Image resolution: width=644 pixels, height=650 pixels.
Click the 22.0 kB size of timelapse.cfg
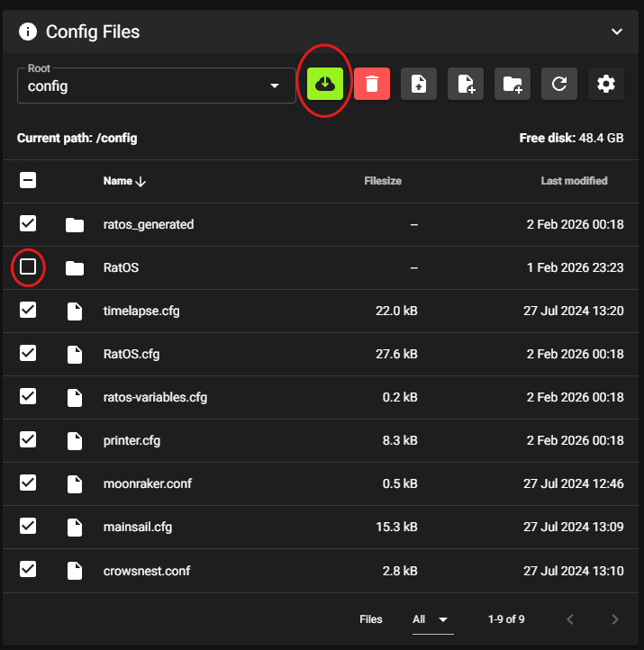point(396,311)
